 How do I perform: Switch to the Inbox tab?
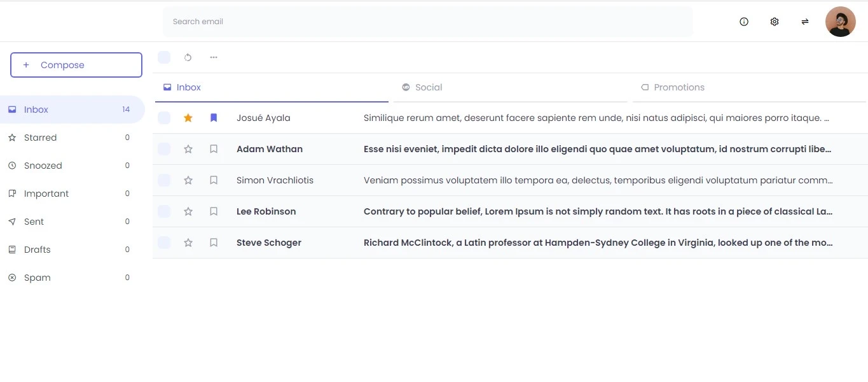click(x=272, y=87)
